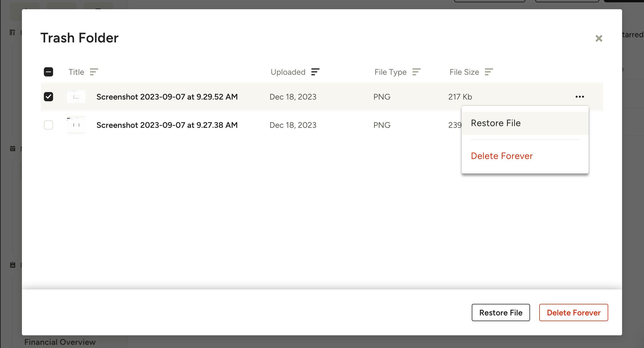Close the Trash Folder dialog
The image size is (644, 348).
[599, 38]
